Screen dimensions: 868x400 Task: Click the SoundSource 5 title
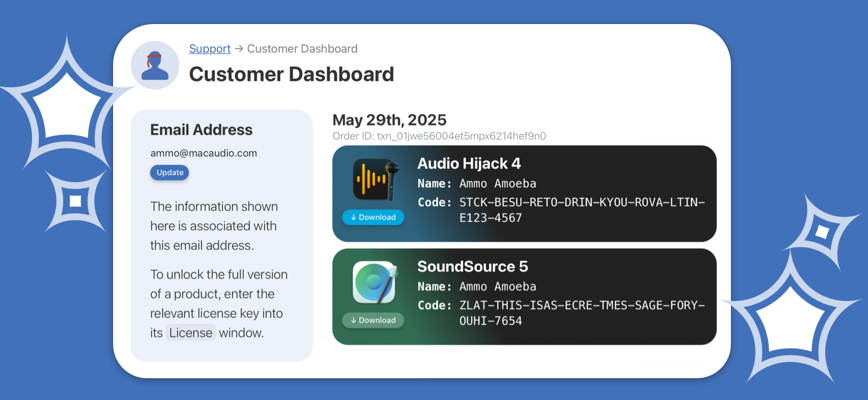click(x=472, y=266)
